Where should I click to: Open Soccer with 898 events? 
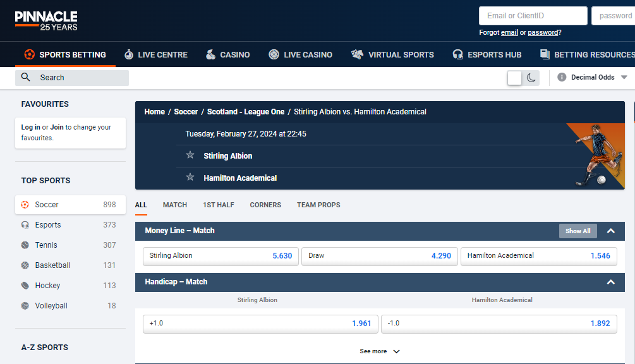click(71, 205)
